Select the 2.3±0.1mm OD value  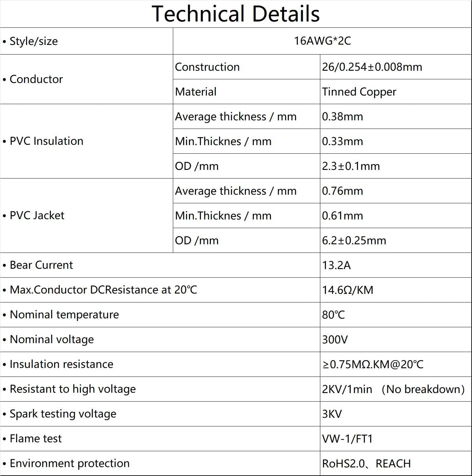(351, 166)
